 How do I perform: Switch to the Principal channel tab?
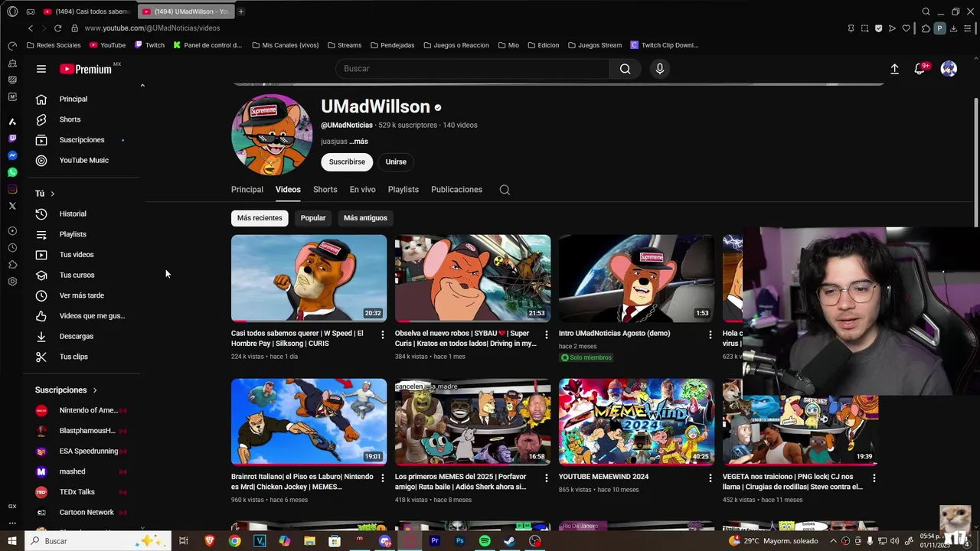click(247, 190)
